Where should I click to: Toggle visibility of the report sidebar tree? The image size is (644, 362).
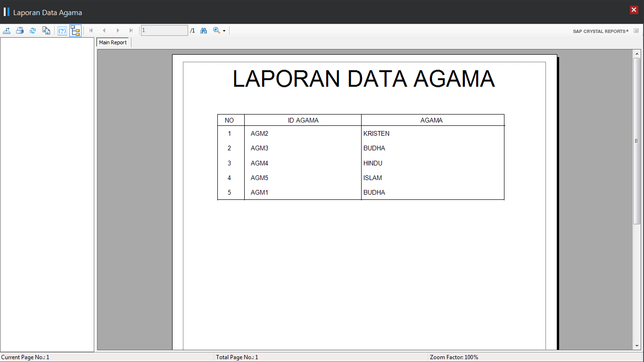(75, 30)
